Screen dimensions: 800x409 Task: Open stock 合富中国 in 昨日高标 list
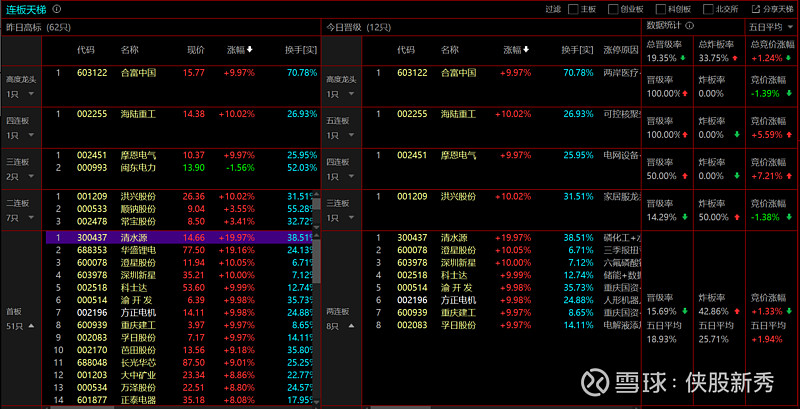tap(139, 72)
